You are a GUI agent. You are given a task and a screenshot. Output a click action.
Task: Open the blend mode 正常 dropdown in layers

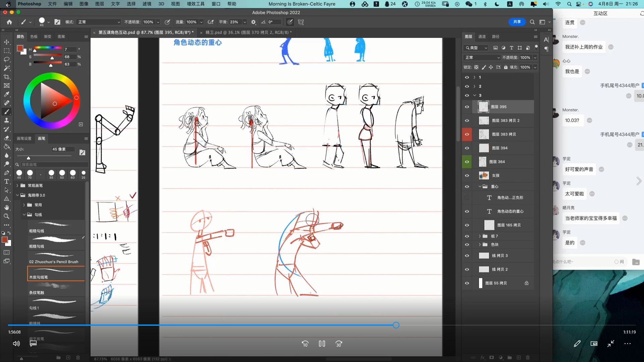pyautogui.click(x=482, y=58)
